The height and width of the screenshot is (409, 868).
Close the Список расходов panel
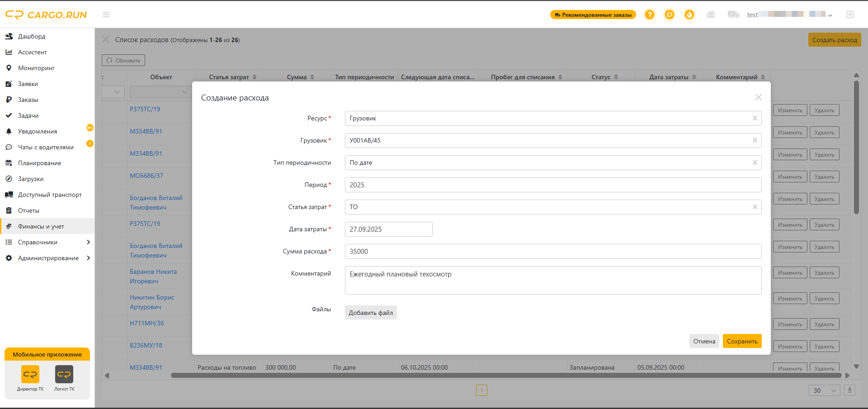coord(106,39)
